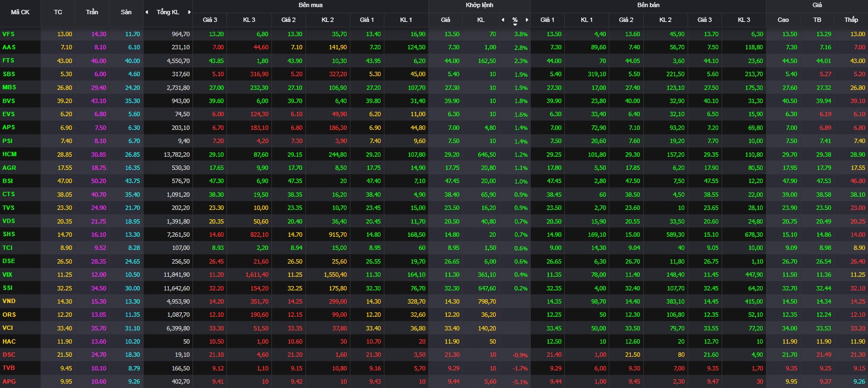This screenshot has width=868, height=388.
Task: Click the Sàn floor price header
Action: coord(126,12)
